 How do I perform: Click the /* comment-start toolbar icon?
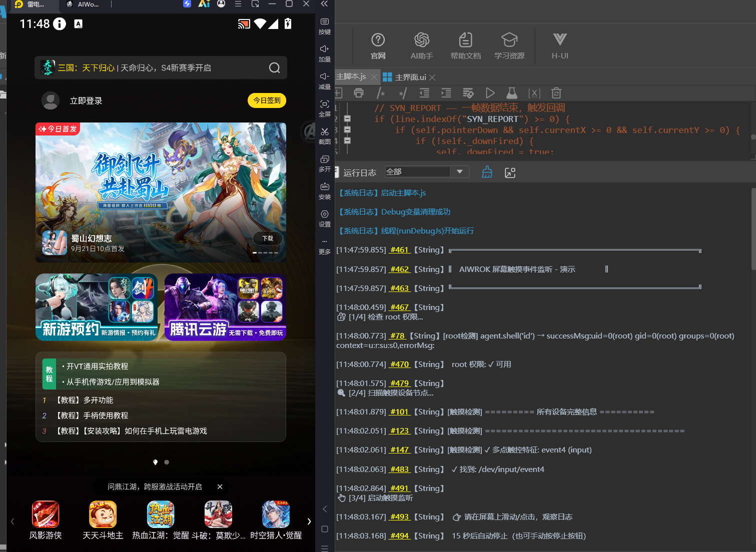click(x=381, y=93)
